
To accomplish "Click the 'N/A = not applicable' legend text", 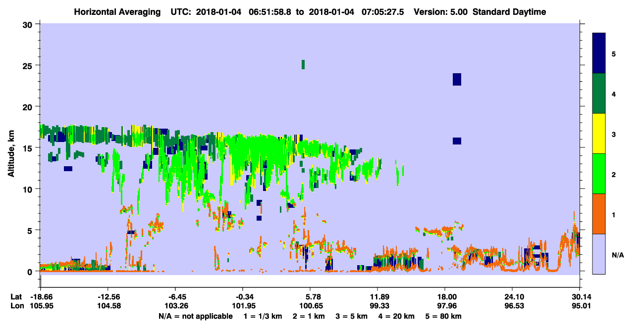I will coord(195,316).
